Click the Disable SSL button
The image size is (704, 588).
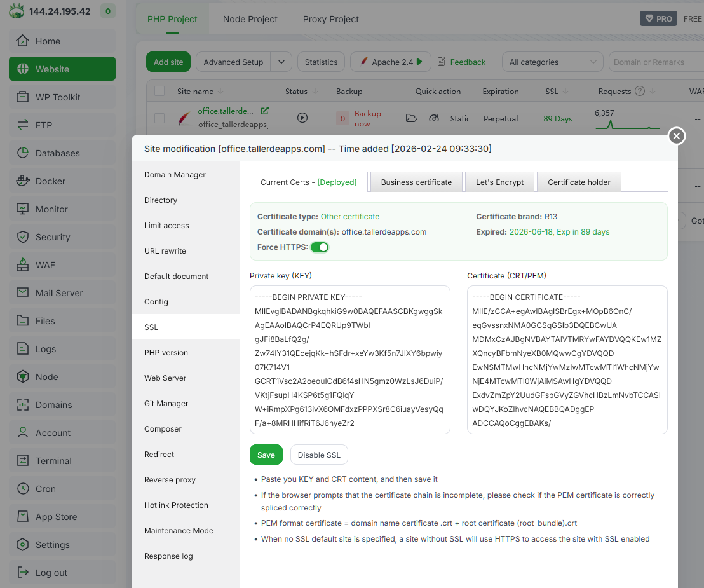point(319,455)
